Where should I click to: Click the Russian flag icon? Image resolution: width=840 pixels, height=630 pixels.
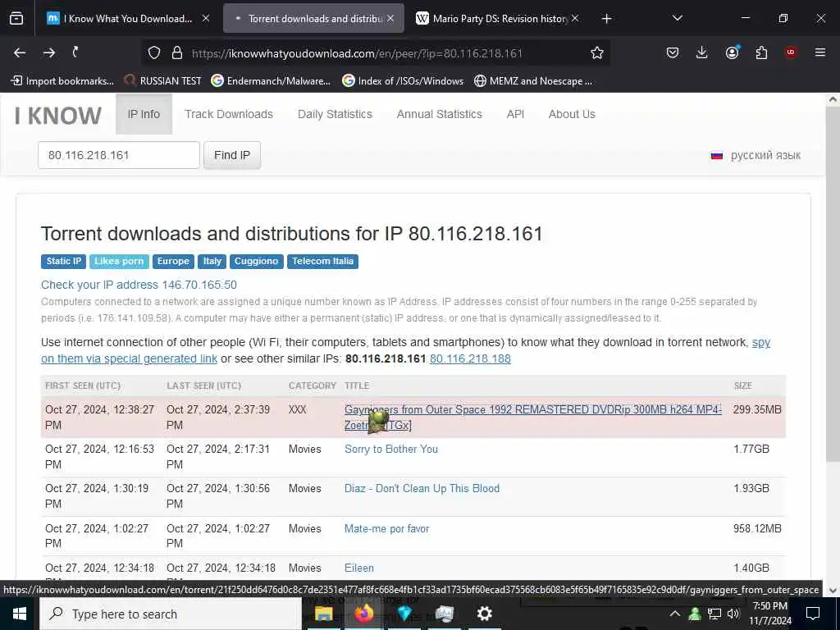point(716,156)
